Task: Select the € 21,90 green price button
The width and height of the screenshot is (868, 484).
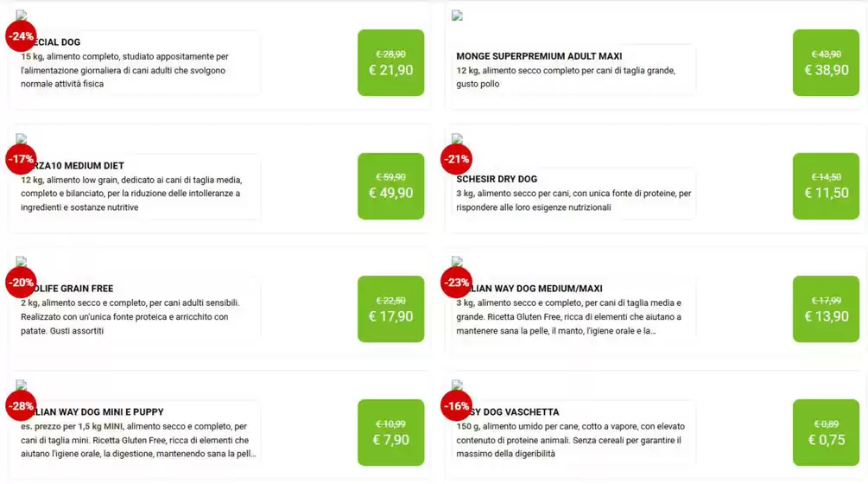Action: pos(390,63)
